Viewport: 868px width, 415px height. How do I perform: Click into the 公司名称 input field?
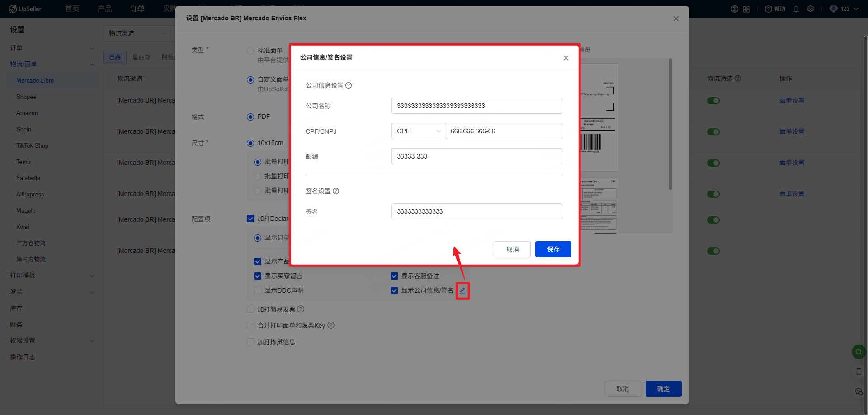pos(476,106)
